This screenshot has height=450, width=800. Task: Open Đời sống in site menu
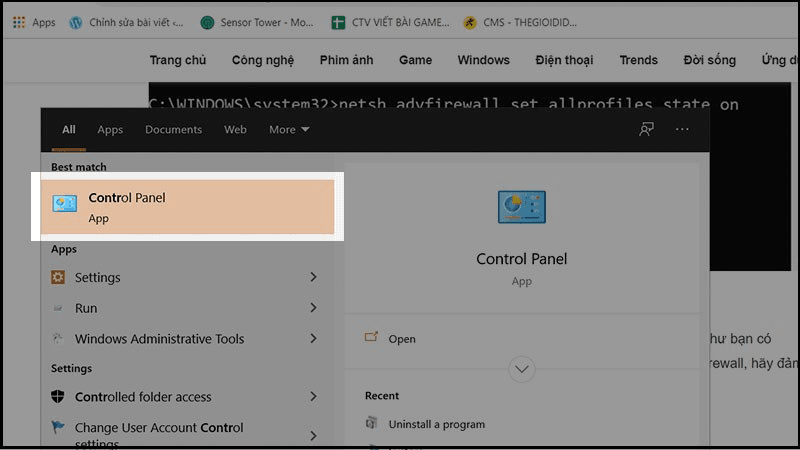click(x=710, y=60)
